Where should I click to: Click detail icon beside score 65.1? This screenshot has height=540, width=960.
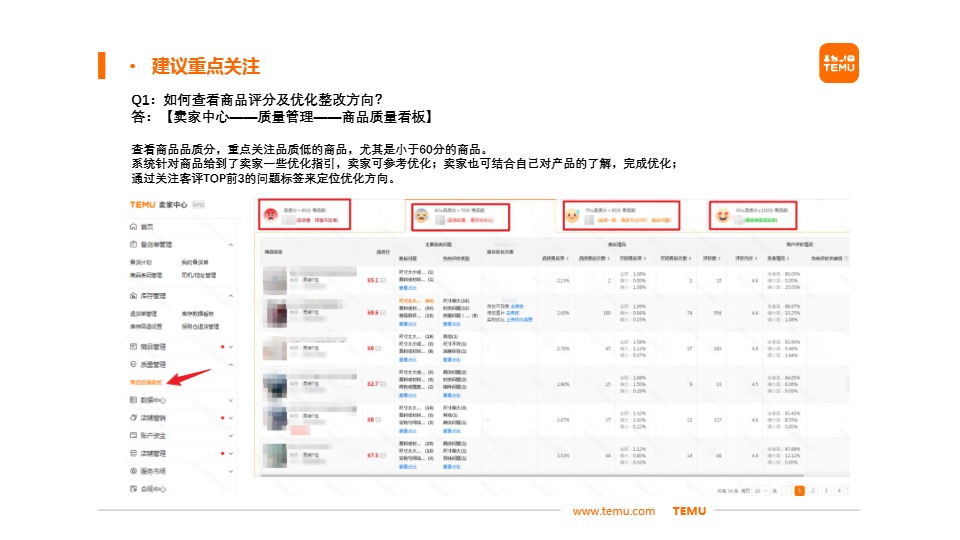coord(383,280)
